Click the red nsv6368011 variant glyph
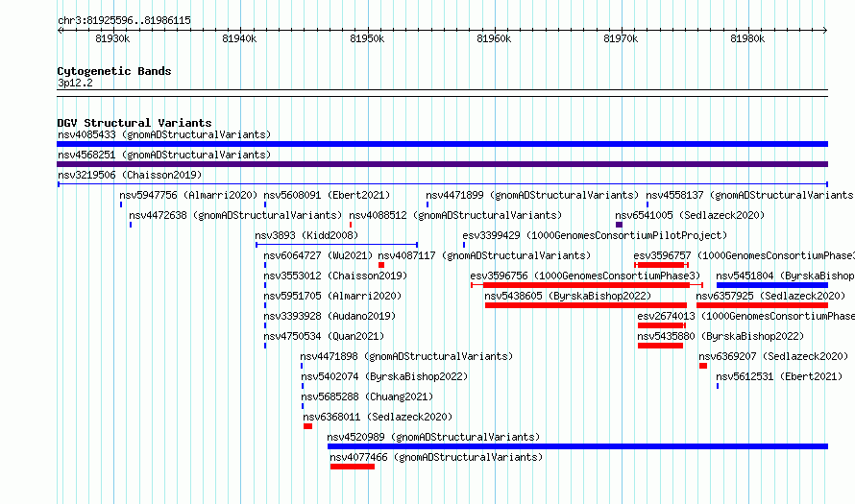 click(x=308, y=426)
